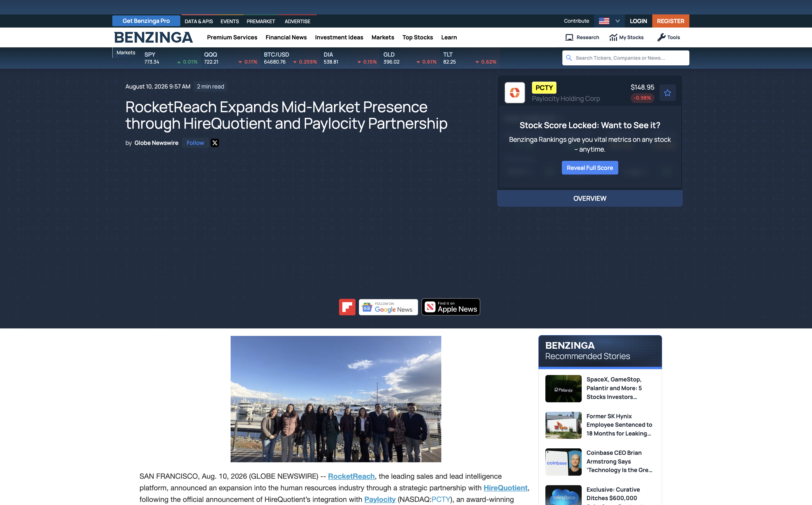Click the Salesforce story thumbnail
Viewport: 812px width, 505px height.
point(563,495)
